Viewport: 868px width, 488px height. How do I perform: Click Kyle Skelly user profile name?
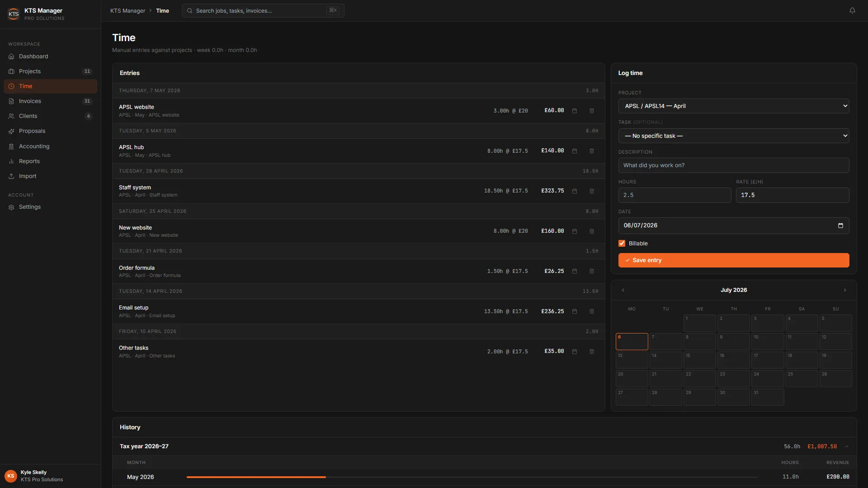(x=33, y=472)
